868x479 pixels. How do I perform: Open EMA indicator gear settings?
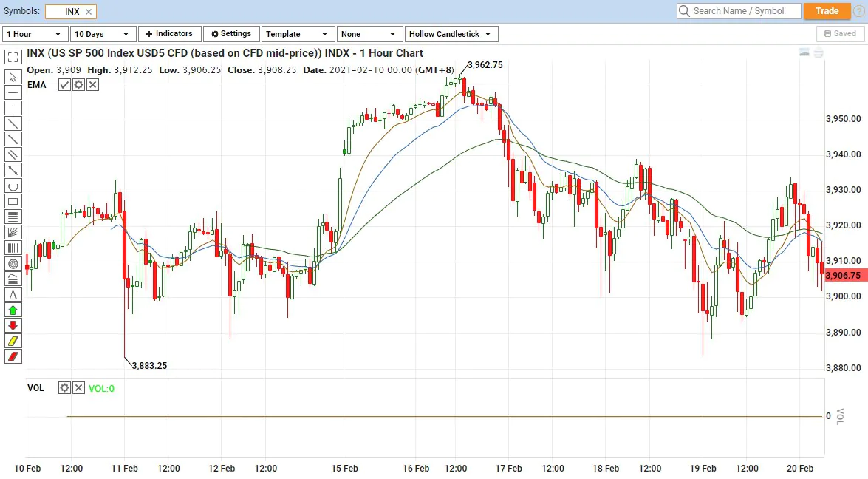[78, 85]
